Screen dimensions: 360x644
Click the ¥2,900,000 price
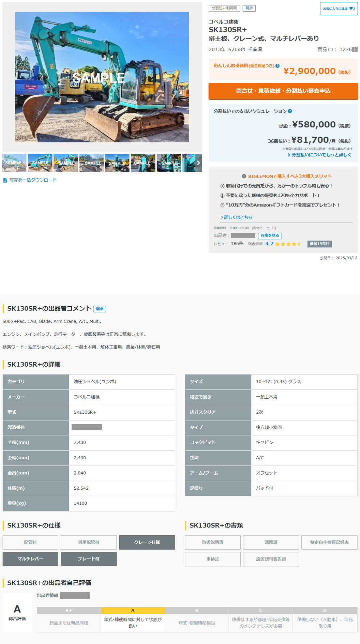click(x=310, y=71)
